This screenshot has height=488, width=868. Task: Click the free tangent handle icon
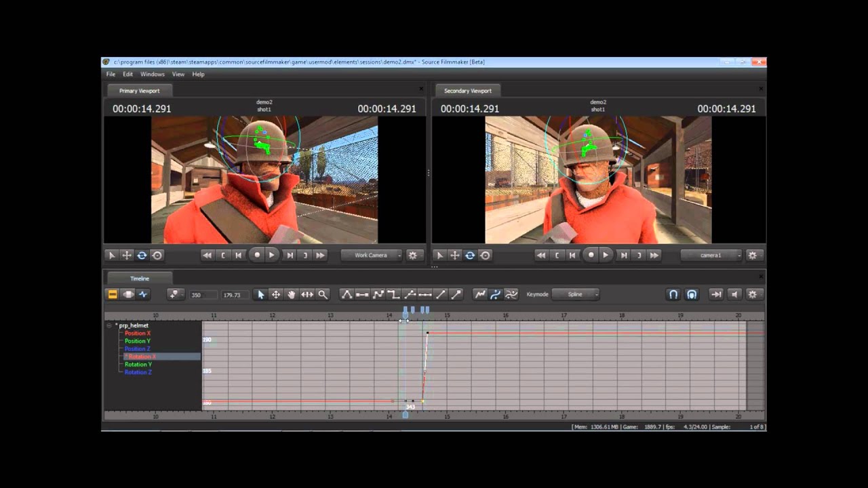click(456, 294)
